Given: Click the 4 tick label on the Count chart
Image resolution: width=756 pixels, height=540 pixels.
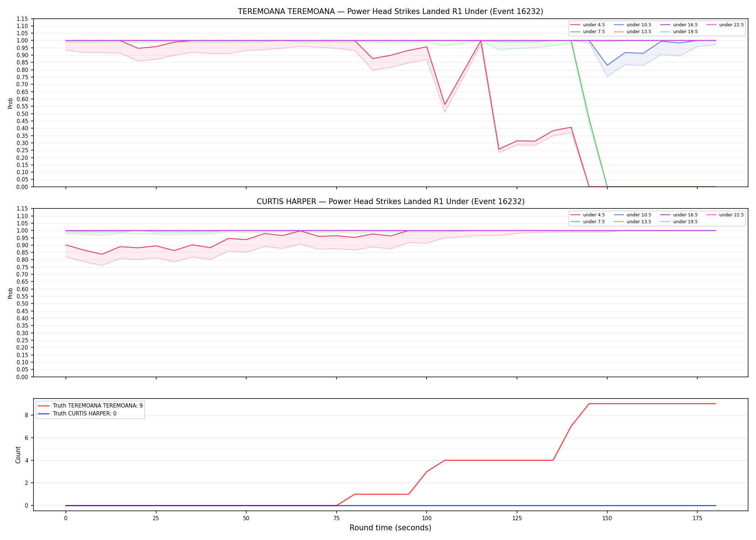Looking at the screenshot, I should coord(27,460).
